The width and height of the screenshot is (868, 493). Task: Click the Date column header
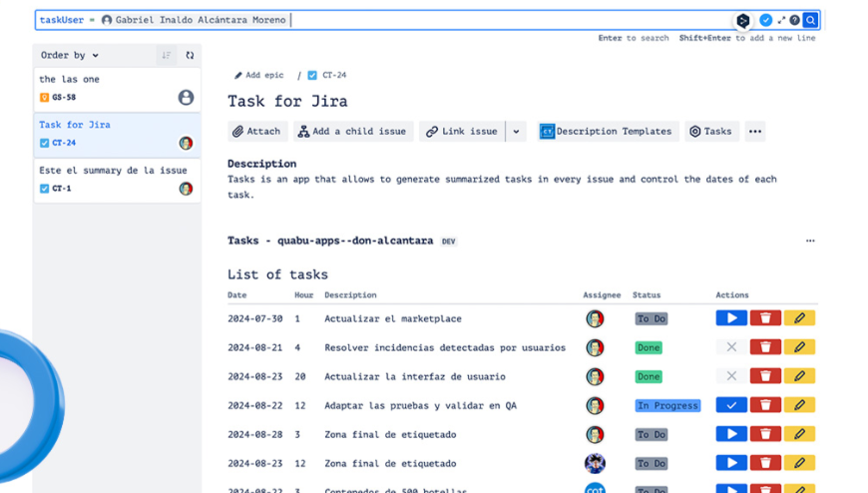[236, 295]
